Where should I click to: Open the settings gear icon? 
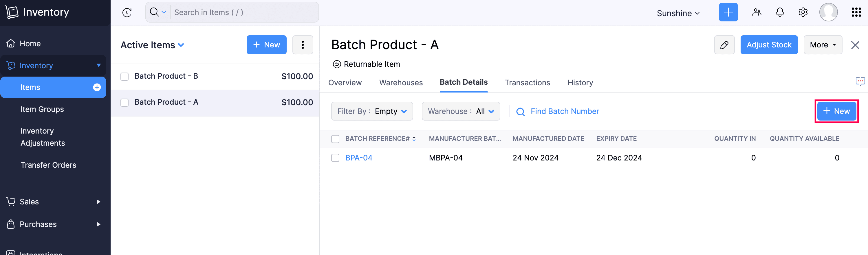pyautogui.click(x=803, y=12)
